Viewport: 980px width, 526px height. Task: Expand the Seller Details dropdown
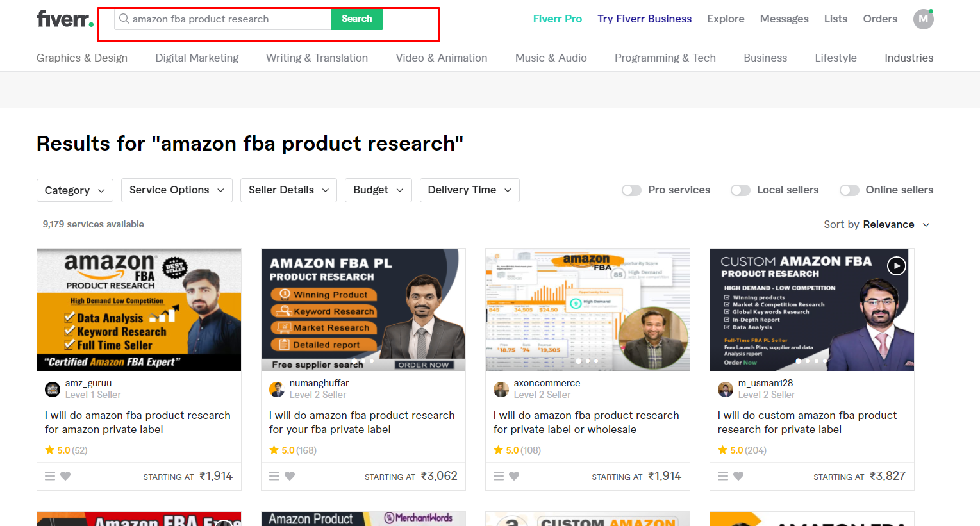288,190
